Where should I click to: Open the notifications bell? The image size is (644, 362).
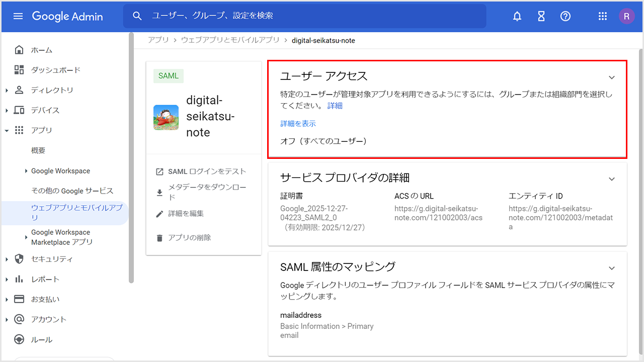(x=517, y=16)
